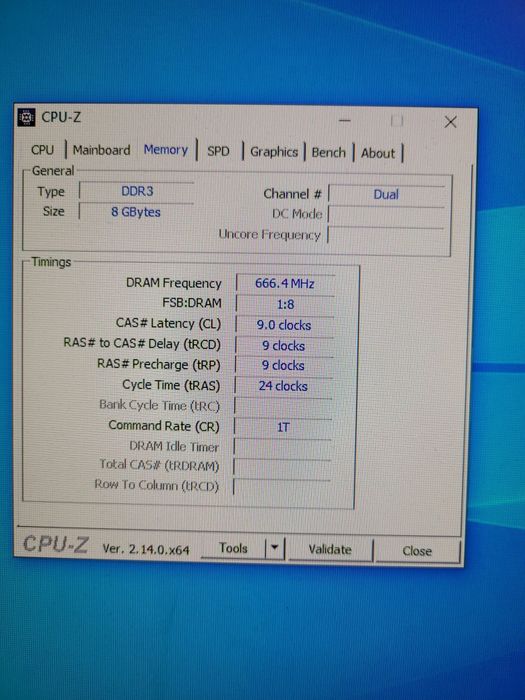This screenshot has width=525, height=700.
Task: Click the 8 GBytes size value
Action: (136, 212)
